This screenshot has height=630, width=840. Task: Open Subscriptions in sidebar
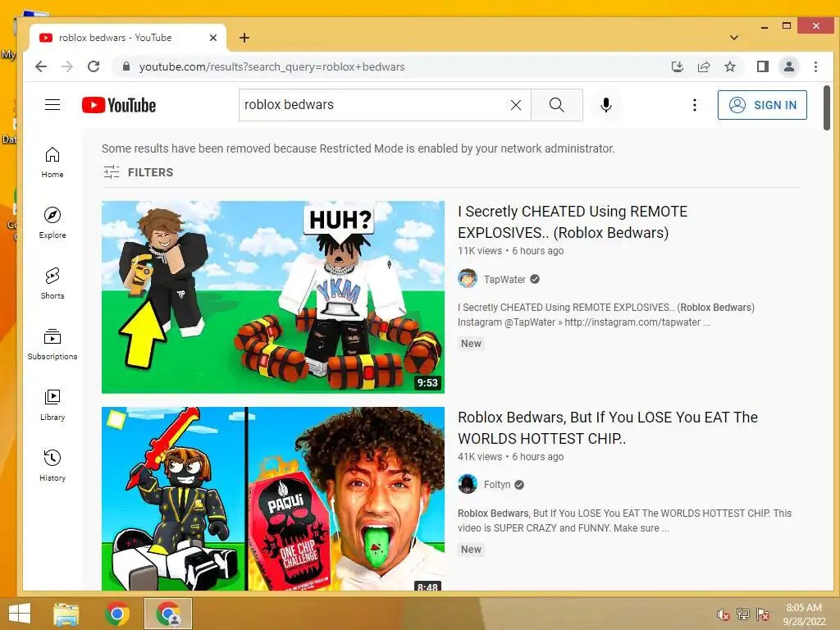click(x=52, y=345)
